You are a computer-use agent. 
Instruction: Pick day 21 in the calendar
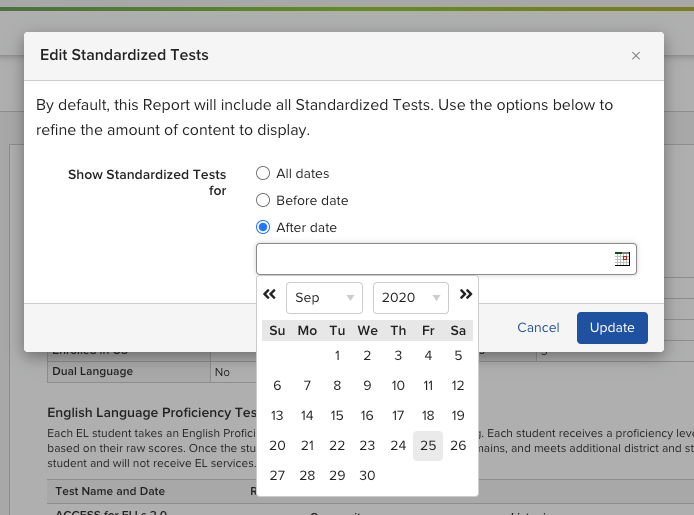(x=307, y=446)
